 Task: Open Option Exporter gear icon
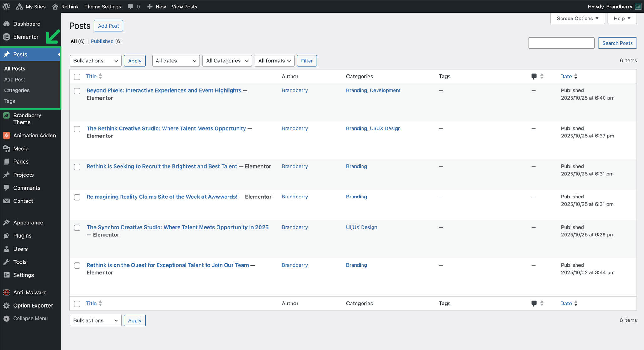point(6,306)
